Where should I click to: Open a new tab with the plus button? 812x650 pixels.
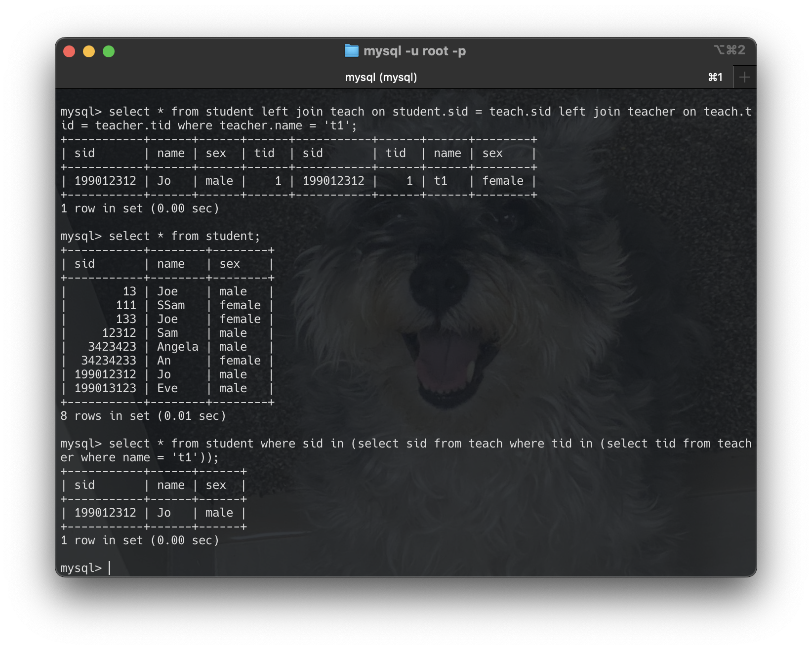(744, 77)
